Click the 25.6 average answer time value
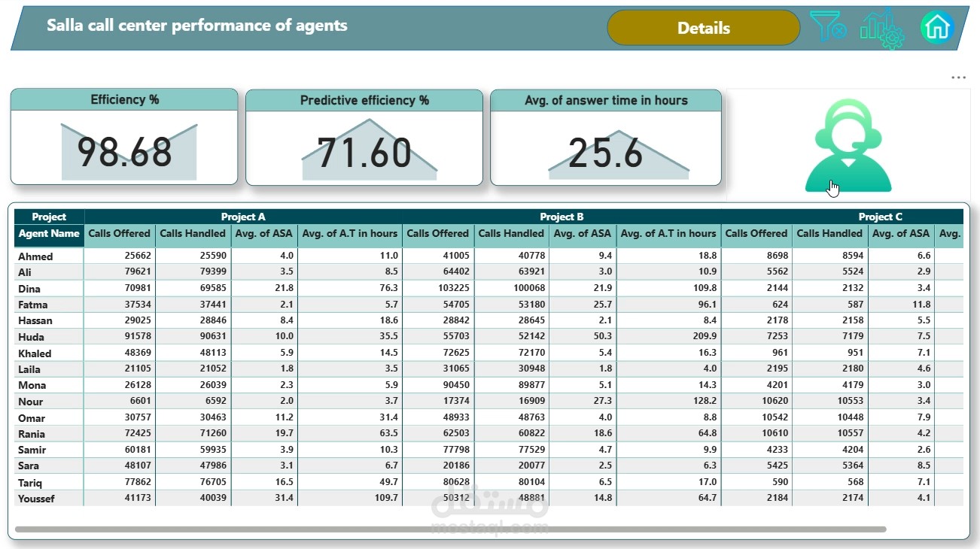980x549 pixels. point(606,153)
